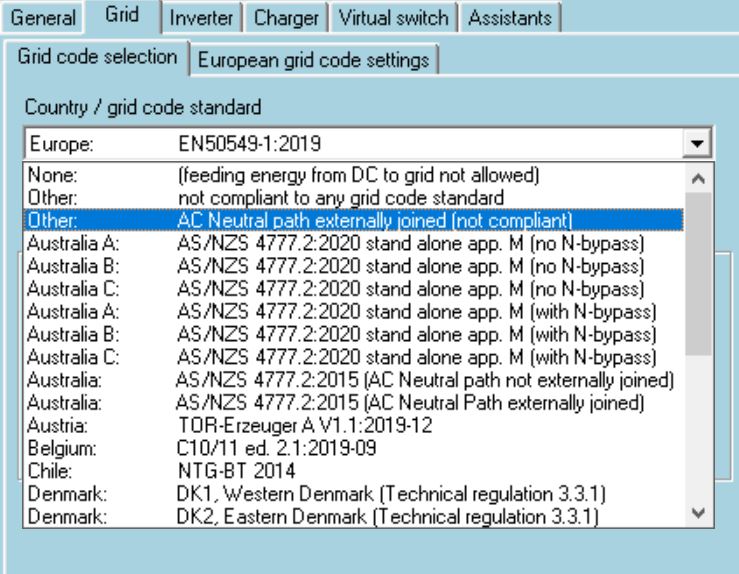Select the Grid tab

tap(122, 15)
